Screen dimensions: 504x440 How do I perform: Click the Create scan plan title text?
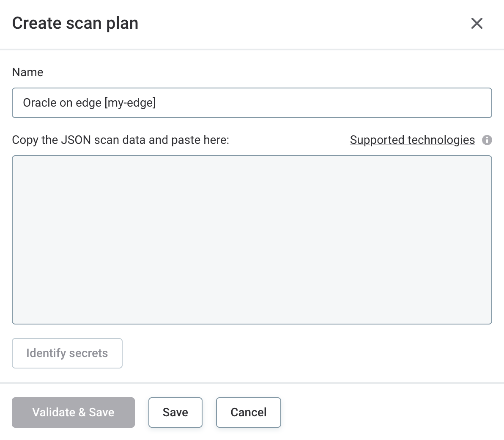75,23
